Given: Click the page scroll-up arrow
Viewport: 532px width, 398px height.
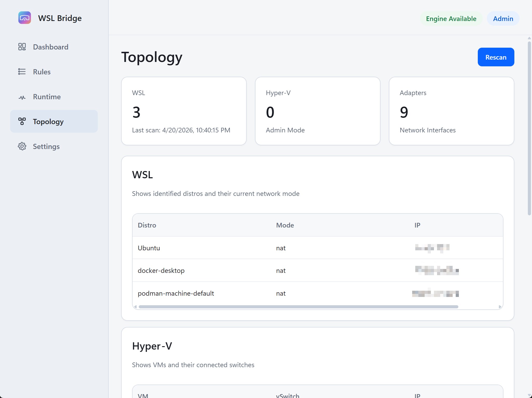Looking at the screenshot, I should (x=529, y=38).
